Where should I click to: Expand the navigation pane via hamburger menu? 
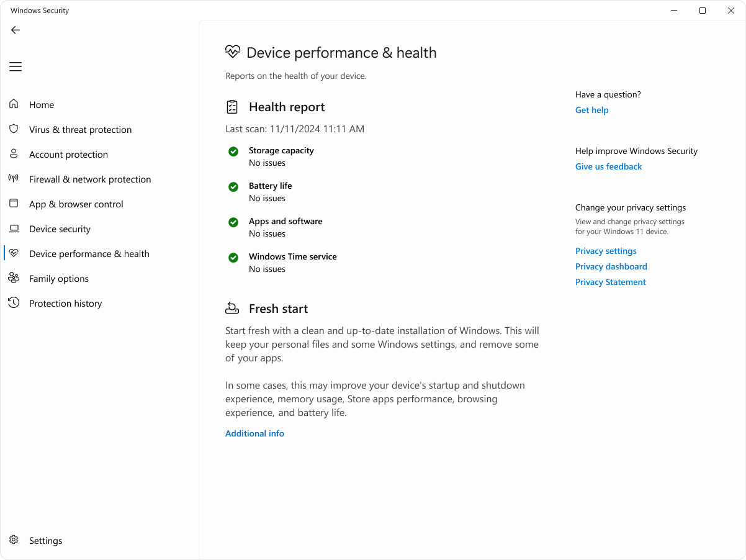[15, 66]
